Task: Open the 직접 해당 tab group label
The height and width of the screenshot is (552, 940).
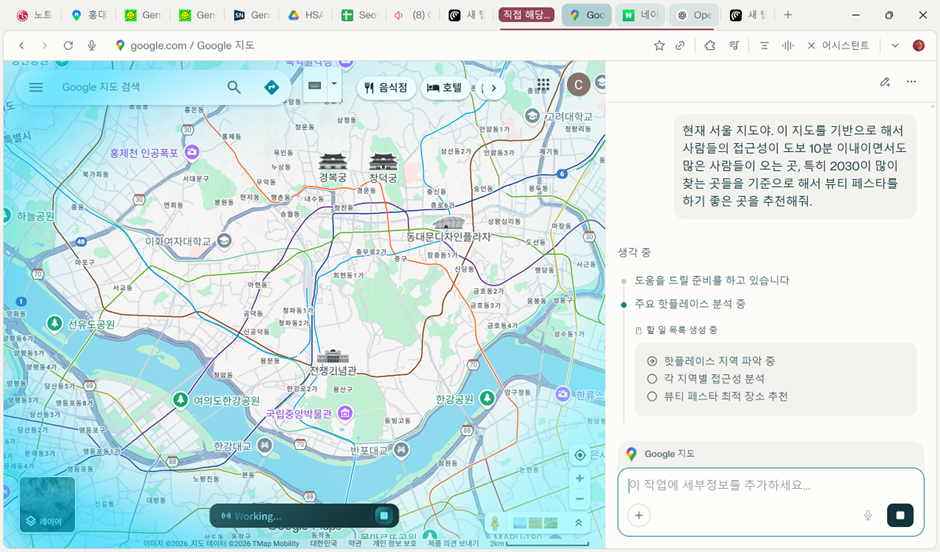Action: pyautogui.click(x=526, y=15)
